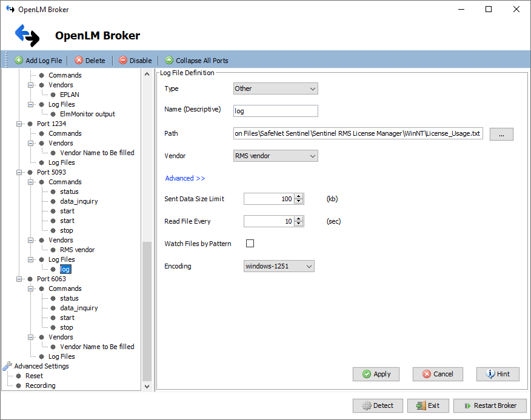Image resolution: width=531 pixels, height=420 pixels.
Task: Collapse the Port 5093 tree node
Action: pyautogui.click(x=20, y=172)
